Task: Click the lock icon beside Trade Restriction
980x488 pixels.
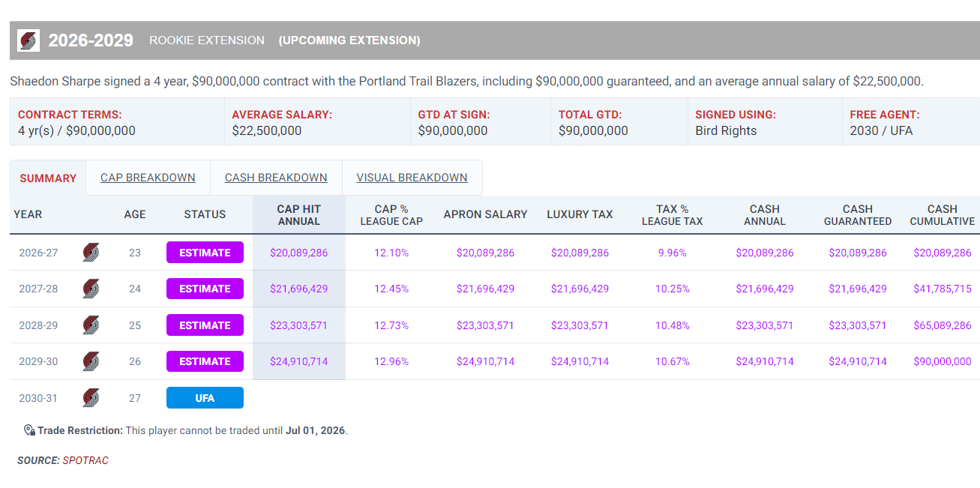Action: pyautogui.click(x=29, y=430)
